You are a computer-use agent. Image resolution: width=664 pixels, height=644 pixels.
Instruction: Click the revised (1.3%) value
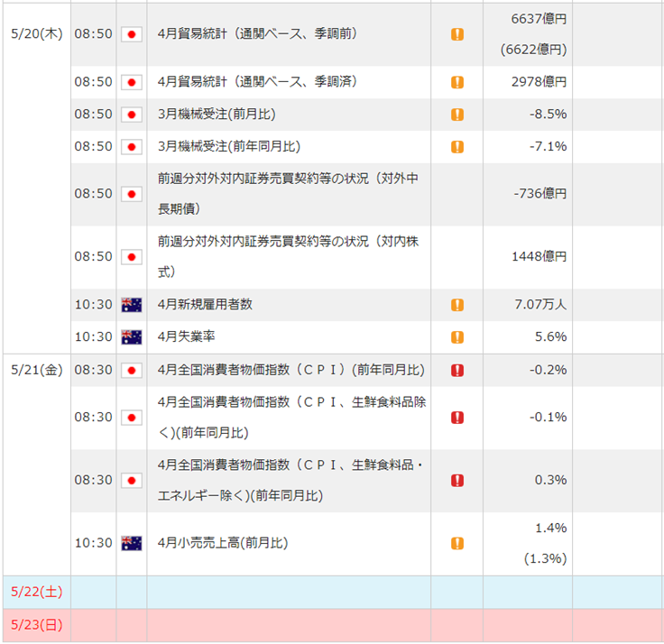[x=546, y=559]
